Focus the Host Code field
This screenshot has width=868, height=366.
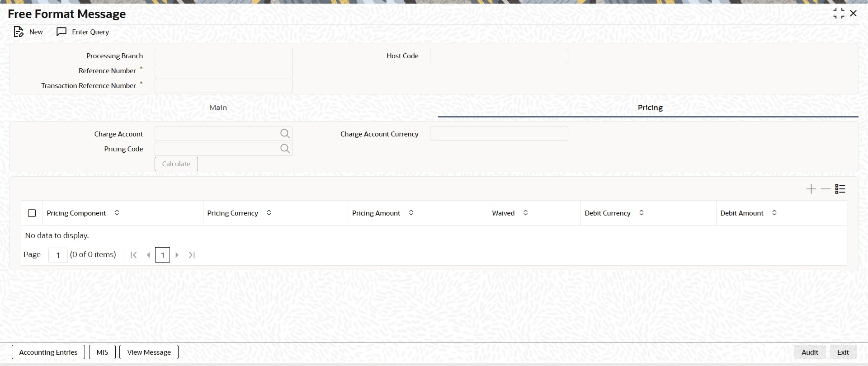tap(499, 56)
